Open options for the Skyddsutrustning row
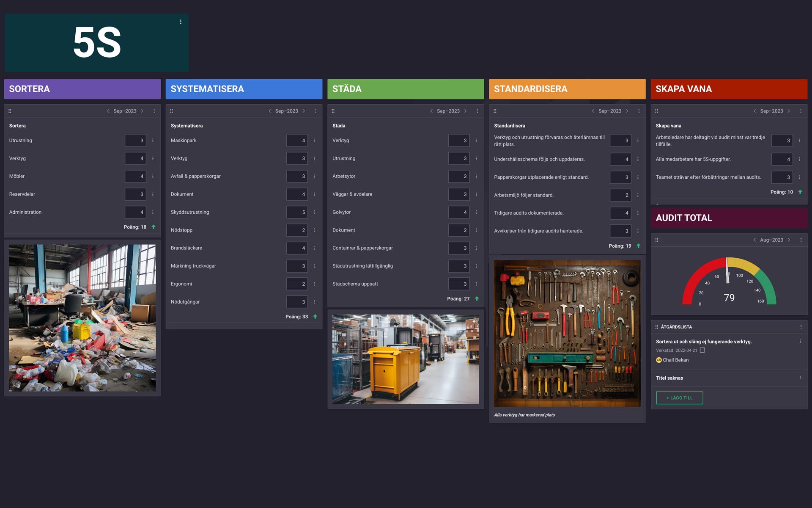This screenshot has height=508, width=812. pyautogui.click(x=314, y=212)
